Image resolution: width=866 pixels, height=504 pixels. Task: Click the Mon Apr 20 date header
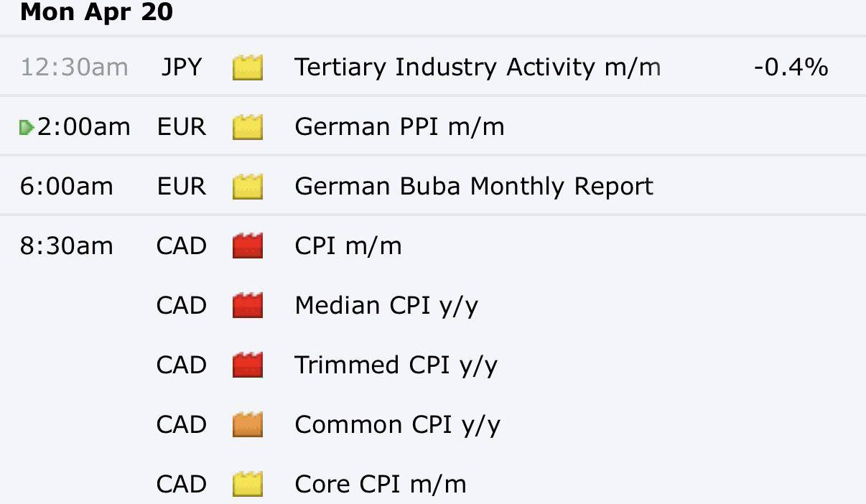96,12
